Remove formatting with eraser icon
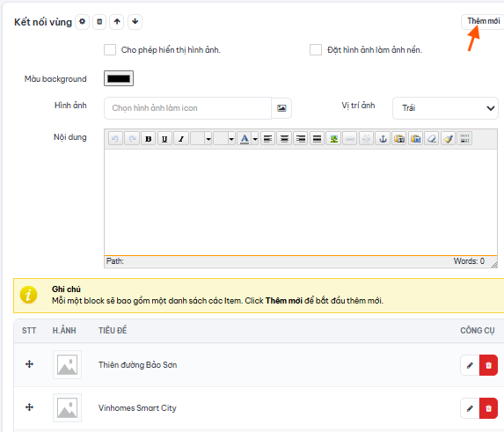Screen dimensions: 504x432 tap(432, 138)
